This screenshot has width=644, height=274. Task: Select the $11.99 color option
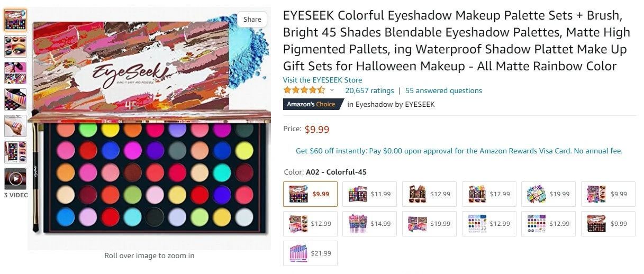370,194
